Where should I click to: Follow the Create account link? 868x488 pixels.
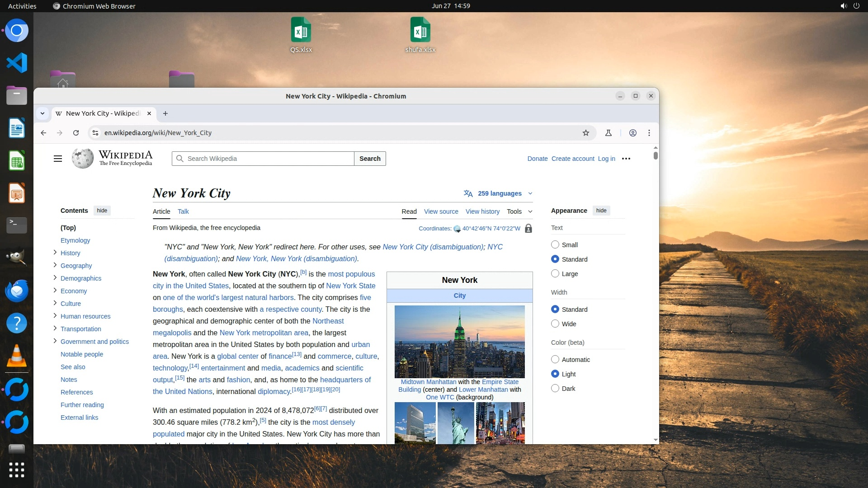(x=573, y=159)
